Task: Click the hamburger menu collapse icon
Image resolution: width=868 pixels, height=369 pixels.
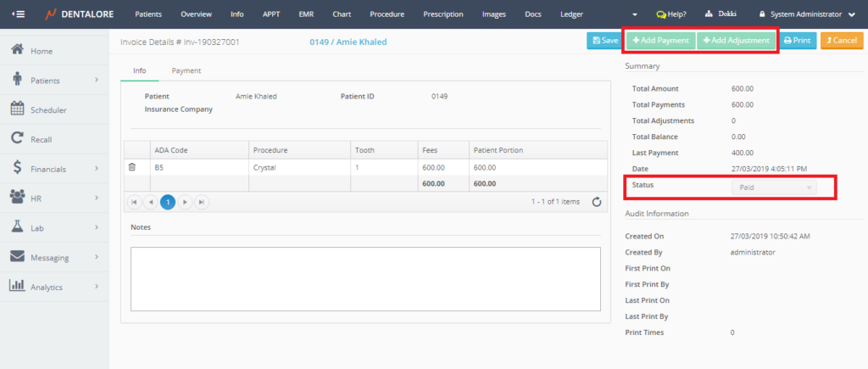Action: coord(19,14)
